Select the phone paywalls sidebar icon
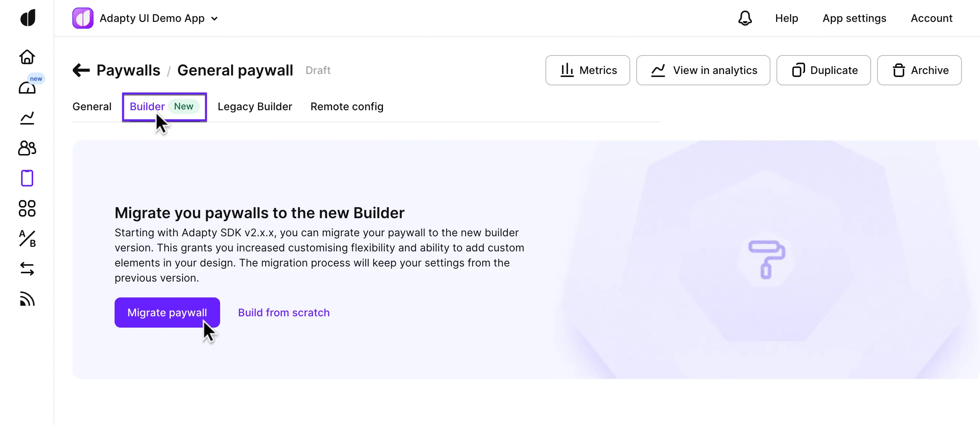The height and width of the screenshot is (425, 980). click(x=27, y=178)
